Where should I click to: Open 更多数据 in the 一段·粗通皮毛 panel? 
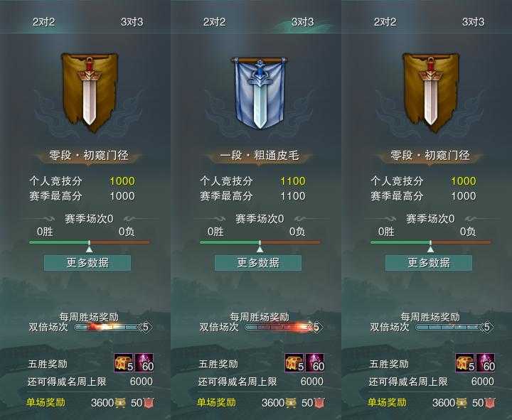[258, 263]
